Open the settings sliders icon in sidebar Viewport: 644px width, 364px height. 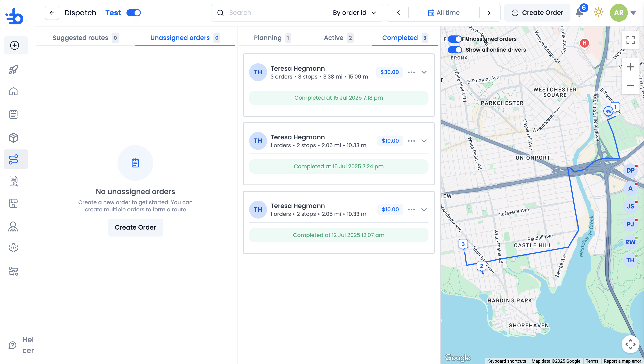point(13,271)
